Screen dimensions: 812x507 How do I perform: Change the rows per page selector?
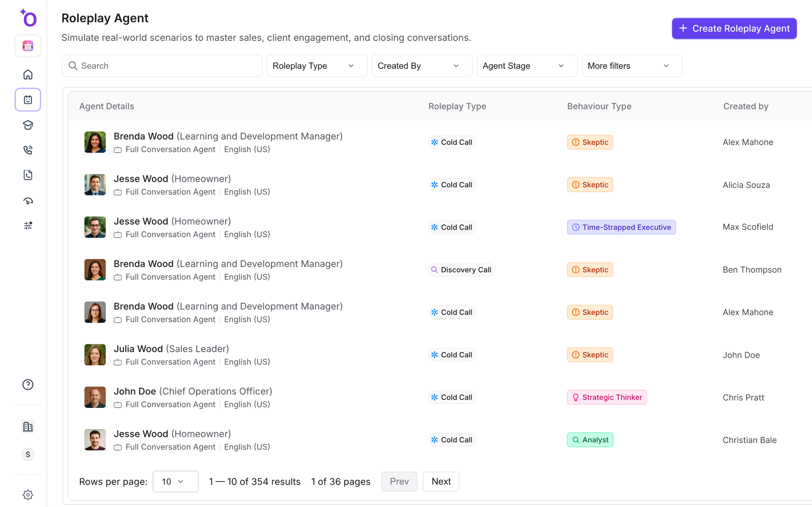(175, 482)
